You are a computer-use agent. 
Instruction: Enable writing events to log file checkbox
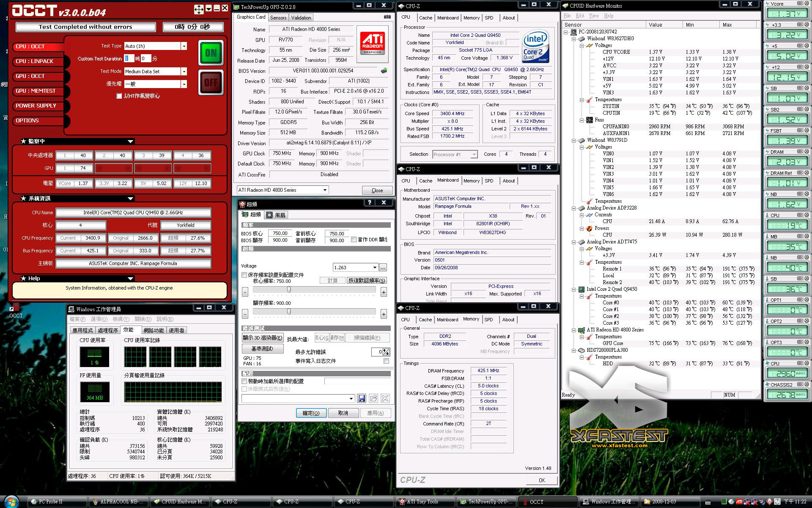(x=386, y=361)
